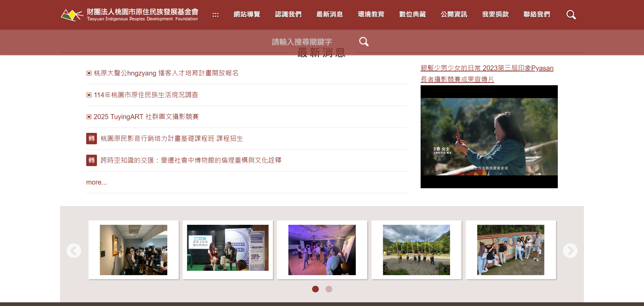
Task: Open the 認識我們 menu
Action: pyautogui.click(x=288, y=14)
